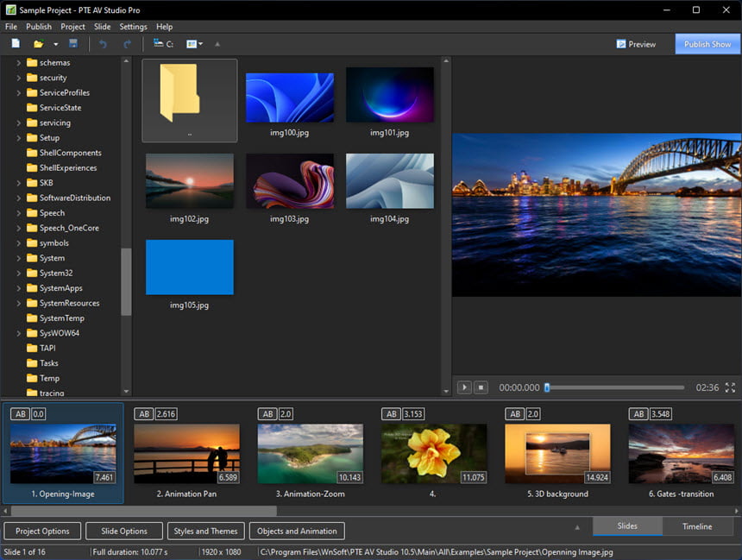
Task: Open the file list view mode dropdown
Action: pos(194,44)
